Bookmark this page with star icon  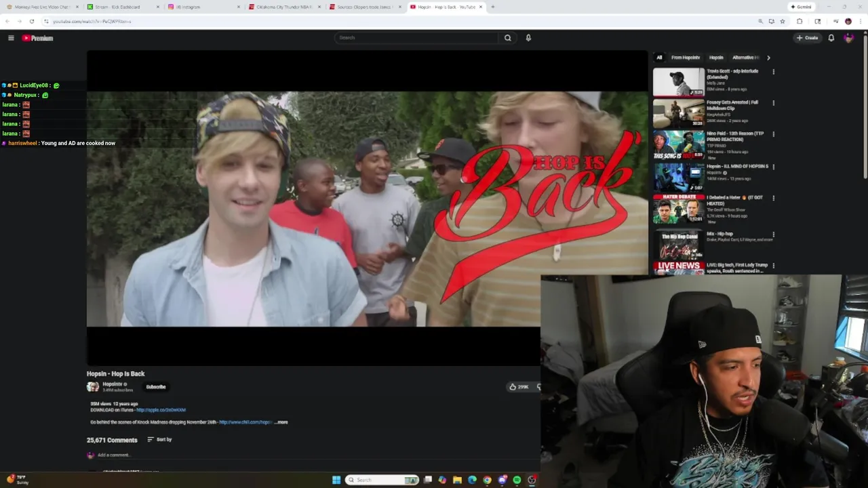[783, 21]
